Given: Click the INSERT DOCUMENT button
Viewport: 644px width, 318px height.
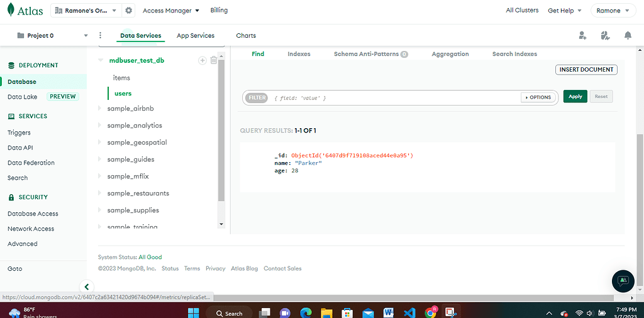Looking at the screenshot, I should pos(586,70).
